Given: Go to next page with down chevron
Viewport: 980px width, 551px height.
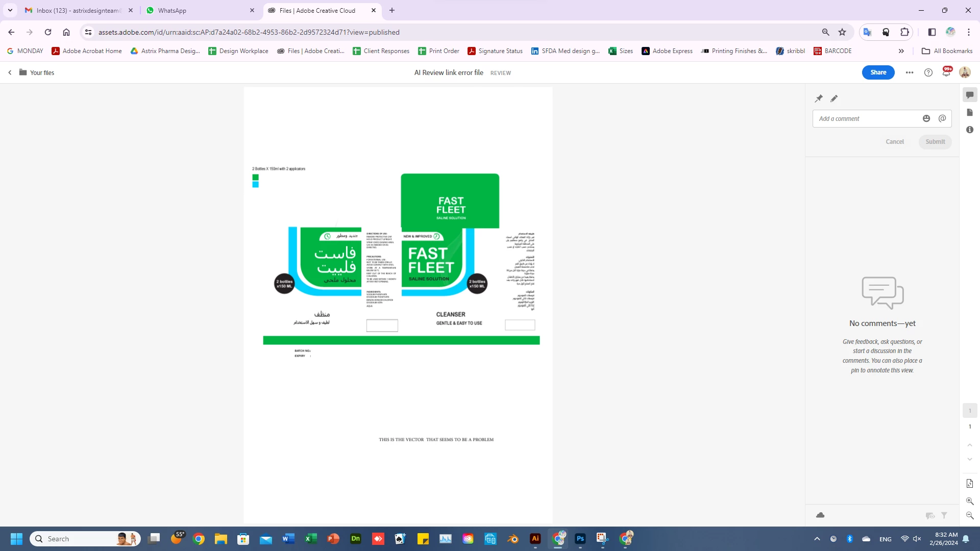Looking at the screenshot, I should pos(970,459).
